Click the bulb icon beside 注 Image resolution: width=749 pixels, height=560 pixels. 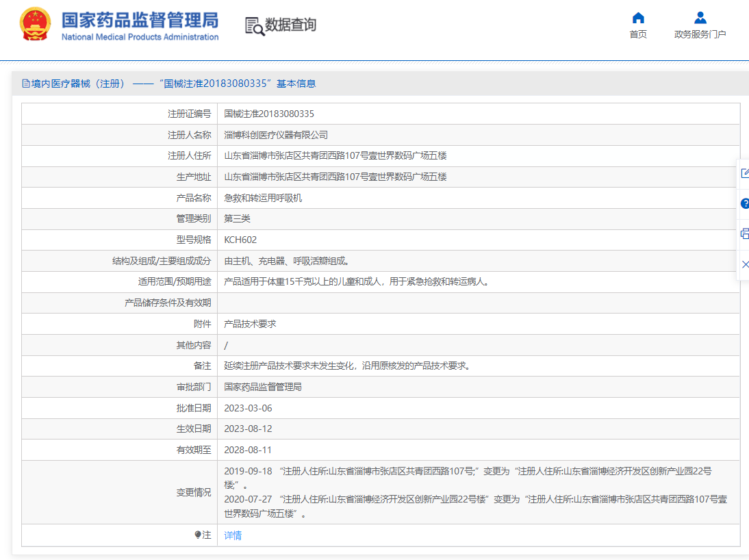[198, 535]
